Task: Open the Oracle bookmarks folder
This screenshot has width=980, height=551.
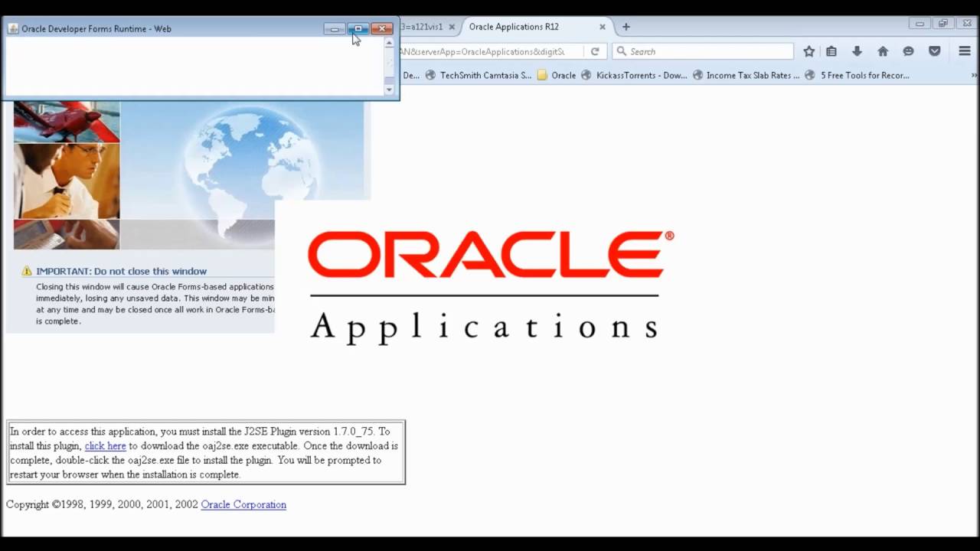Action: pyautogui.click(x=557, y=75)
